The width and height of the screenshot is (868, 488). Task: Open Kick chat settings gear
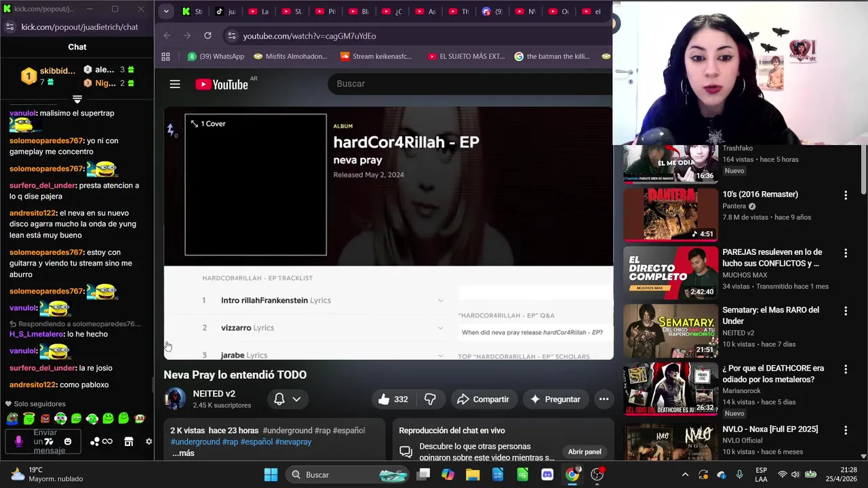click(x=149, y=441)
